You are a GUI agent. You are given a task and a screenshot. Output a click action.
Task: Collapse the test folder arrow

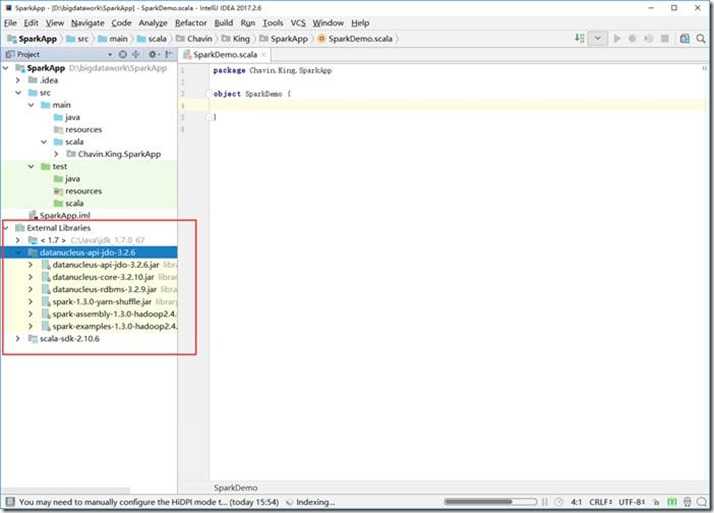coord(31,166)
